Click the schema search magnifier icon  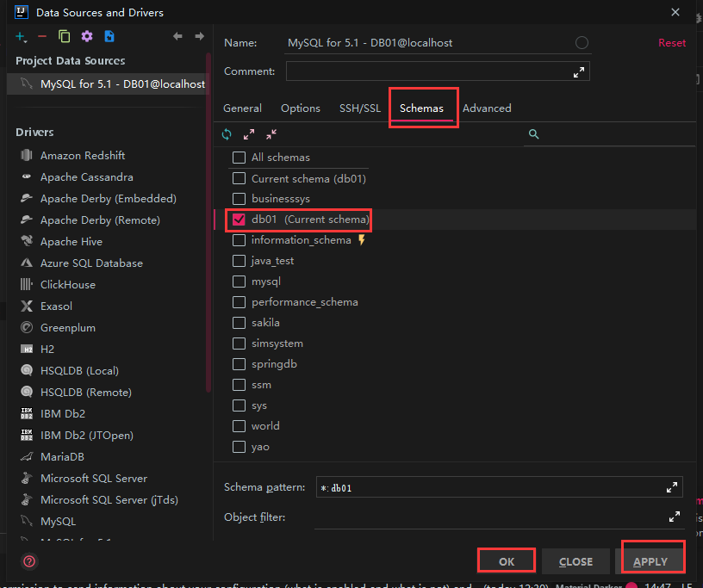click(x=533, y=134)
